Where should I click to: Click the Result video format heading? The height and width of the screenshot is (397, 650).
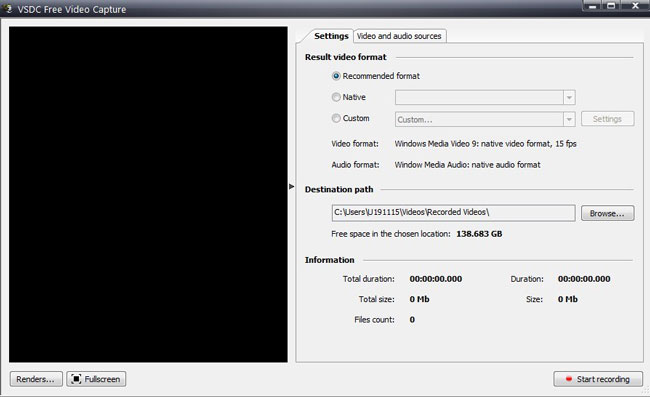pyautogui.click(x=346, y=57)
